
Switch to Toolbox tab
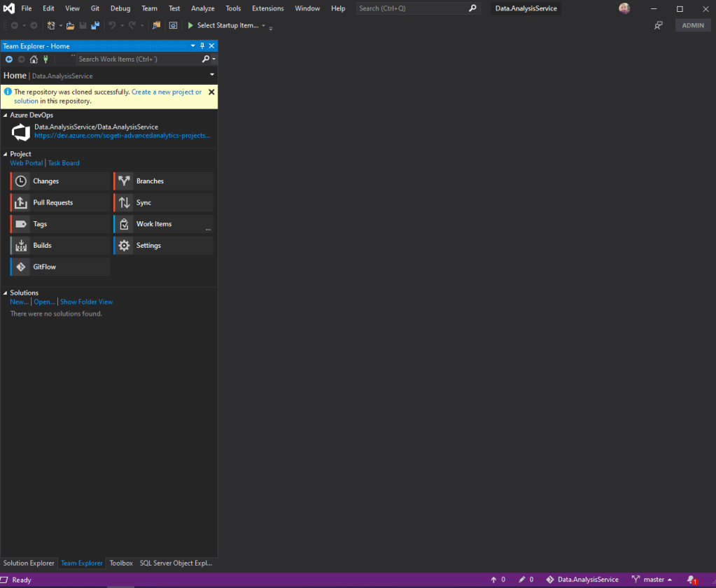pyautogui.click(x=121, y=563)
